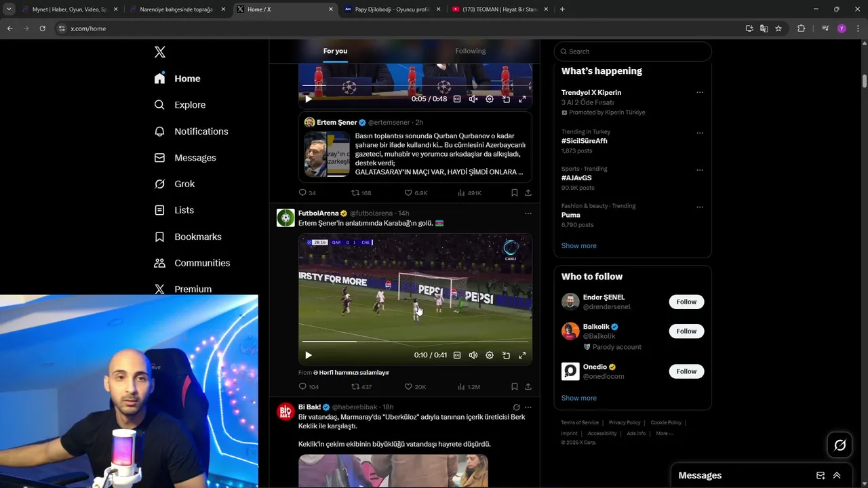Toggle captions on the top video

click(457, 99)
